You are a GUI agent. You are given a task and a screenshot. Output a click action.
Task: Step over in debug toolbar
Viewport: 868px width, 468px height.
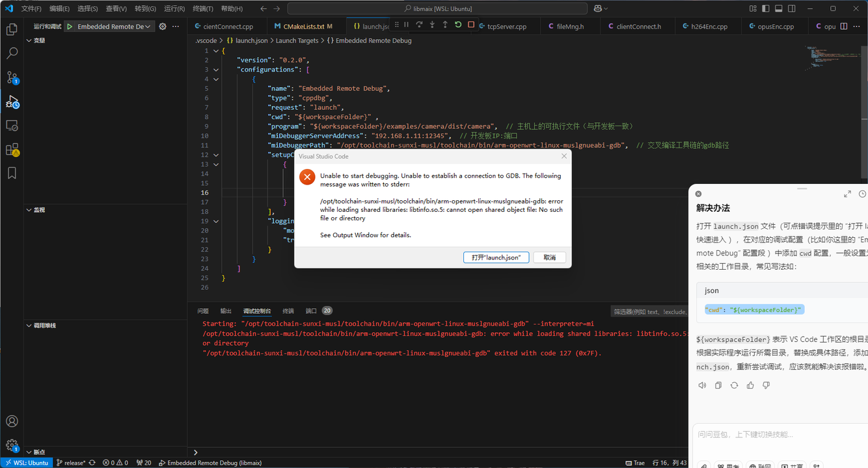click(419, 25)
